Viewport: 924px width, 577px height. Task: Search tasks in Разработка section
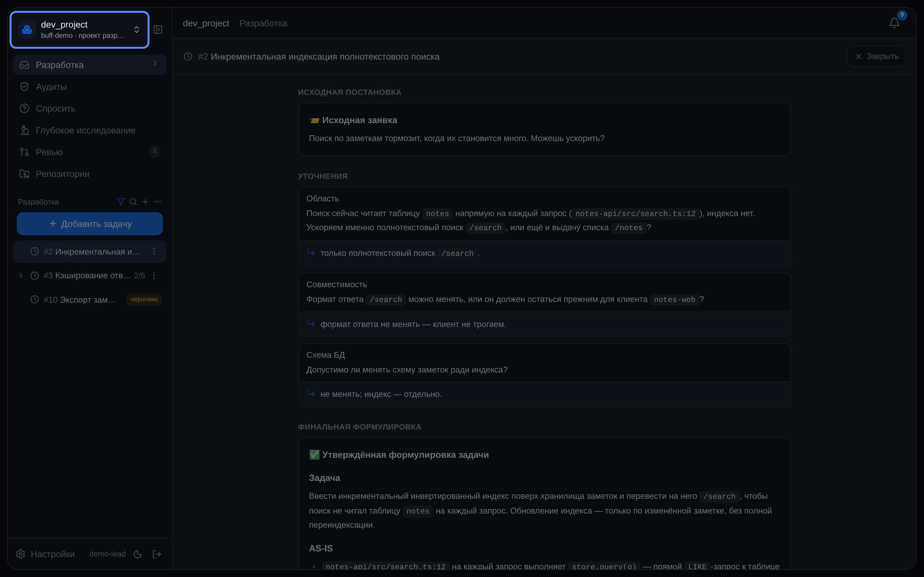133,202
